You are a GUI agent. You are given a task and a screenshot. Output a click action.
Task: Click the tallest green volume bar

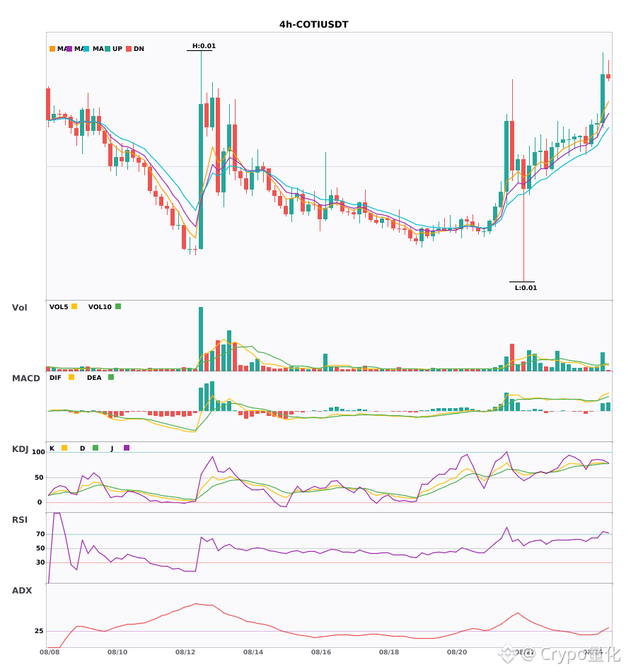coord(201,339)
